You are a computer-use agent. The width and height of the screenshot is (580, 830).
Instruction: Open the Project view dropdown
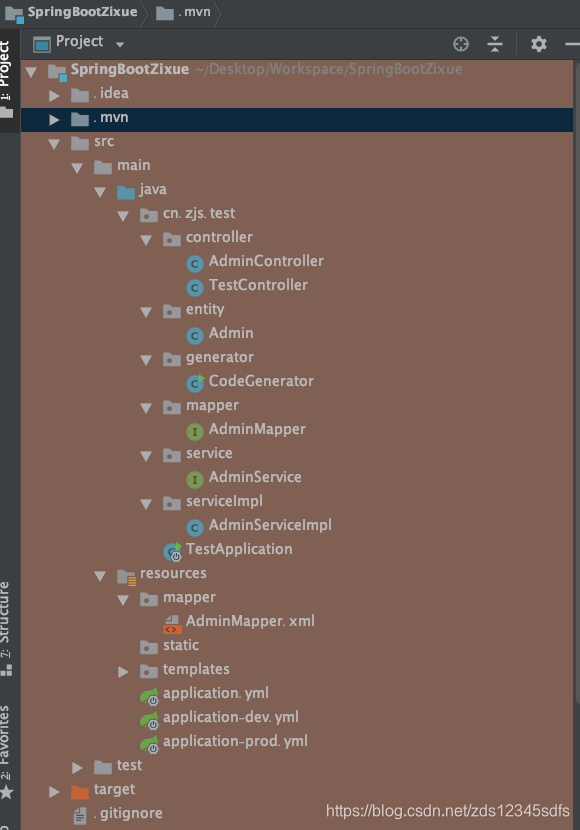point(120,44)
